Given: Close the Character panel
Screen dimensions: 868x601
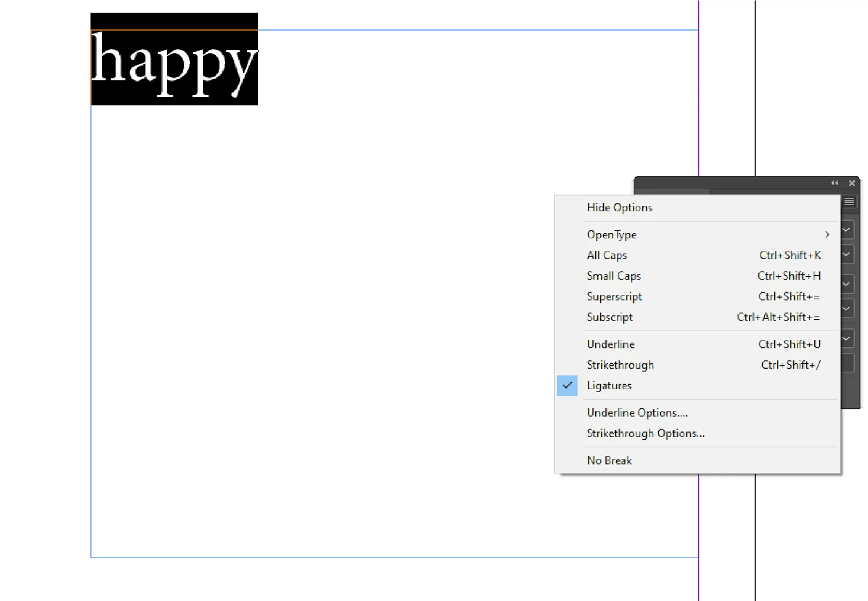Looking at the screenshot, I should tap(852, 184).
